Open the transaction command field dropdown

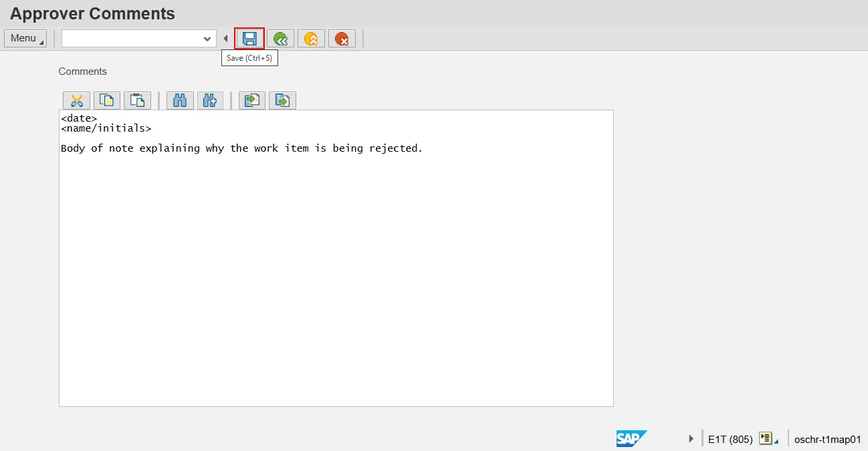click(207, 39)
